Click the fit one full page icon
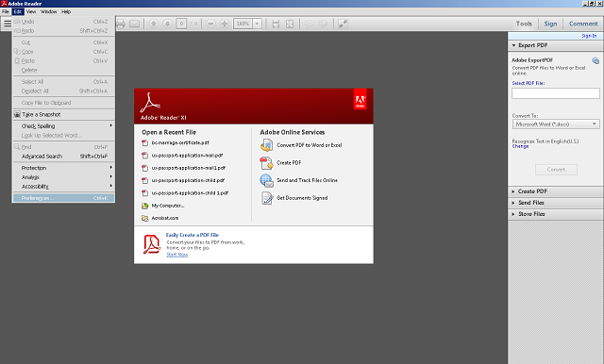Viewport: 604px width, 364px height. (290, 24)
